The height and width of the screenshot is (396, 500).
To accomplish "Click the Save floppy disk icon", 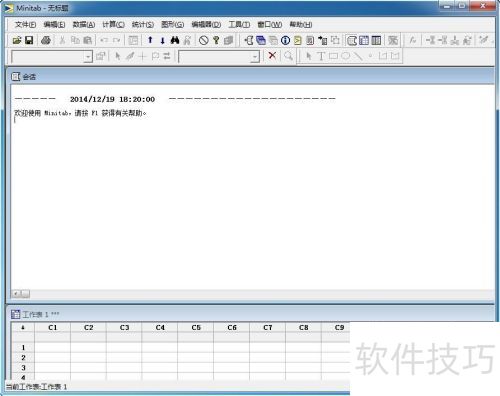I will (29, 40).
